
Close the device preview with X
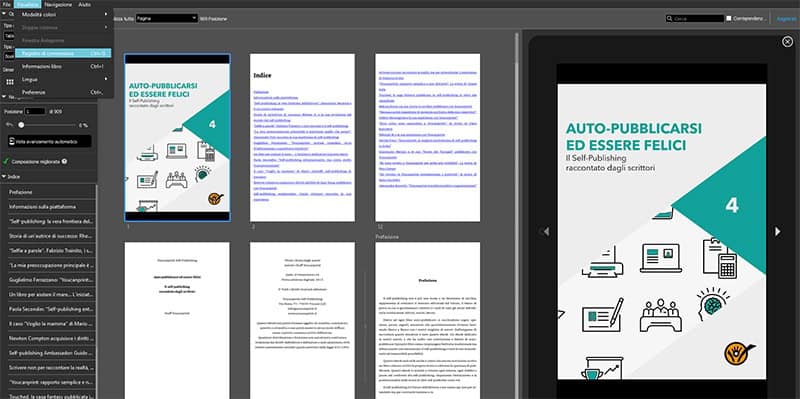click(787, 42)
